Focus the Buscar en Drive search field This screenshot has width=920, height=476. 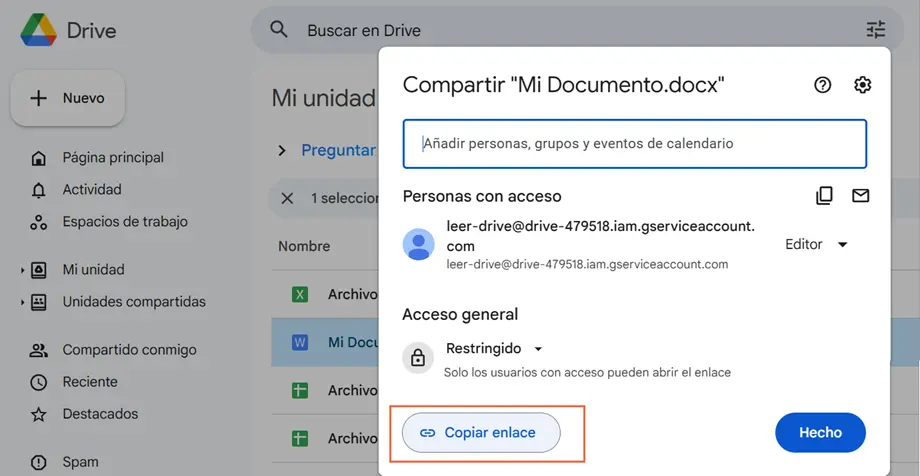point(578,30)
